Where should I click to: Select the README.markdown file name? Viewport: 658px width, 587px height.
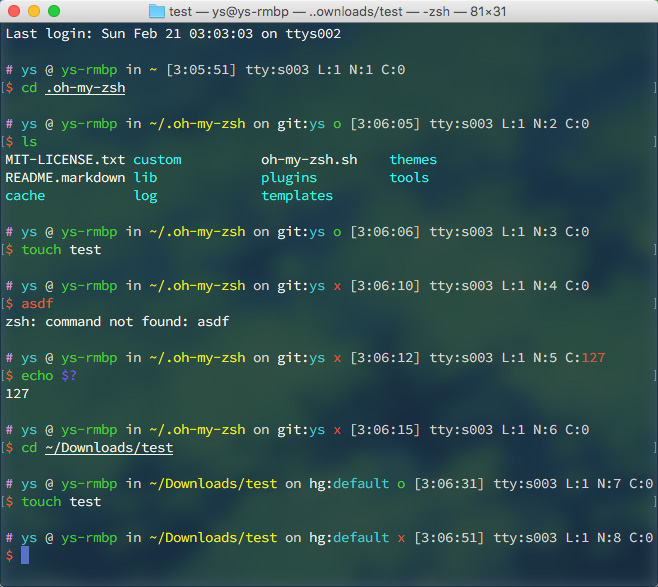tap(65, 177)
